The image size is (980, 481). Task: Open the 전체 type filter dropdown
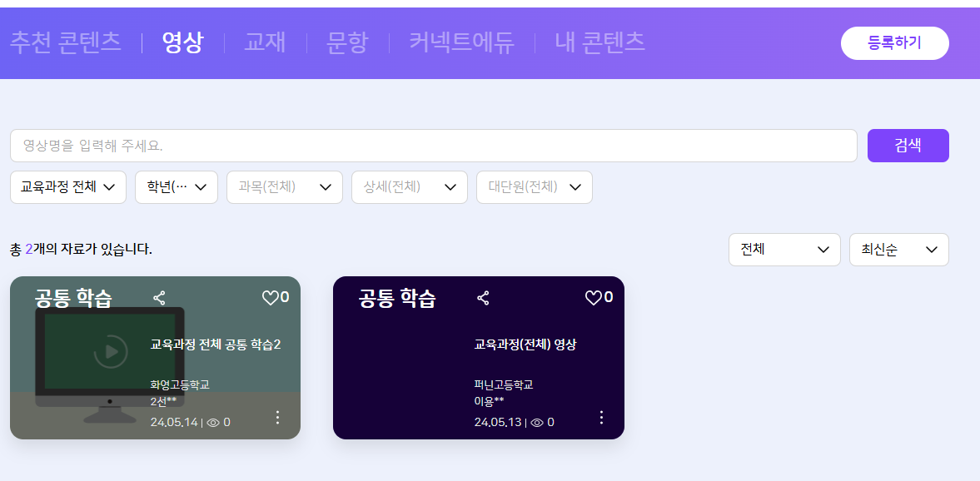coord(784,250)
